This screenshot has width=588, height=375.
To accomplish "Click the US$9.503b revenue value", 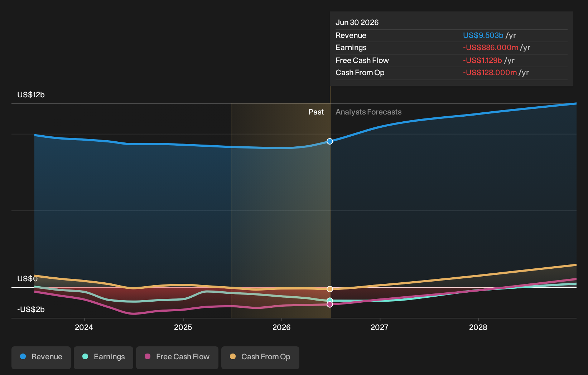I will pyautogui.click(x=483, y=35).
